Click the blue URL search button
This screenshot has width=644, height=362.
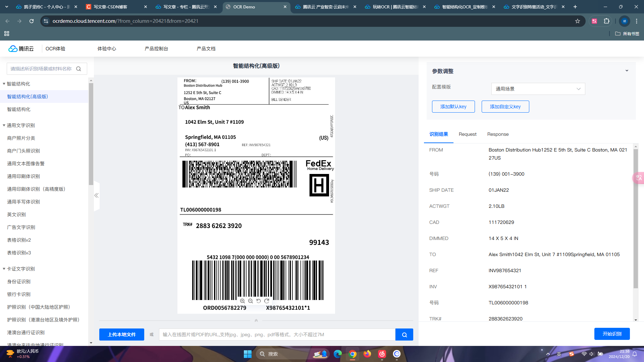point(404,335)
